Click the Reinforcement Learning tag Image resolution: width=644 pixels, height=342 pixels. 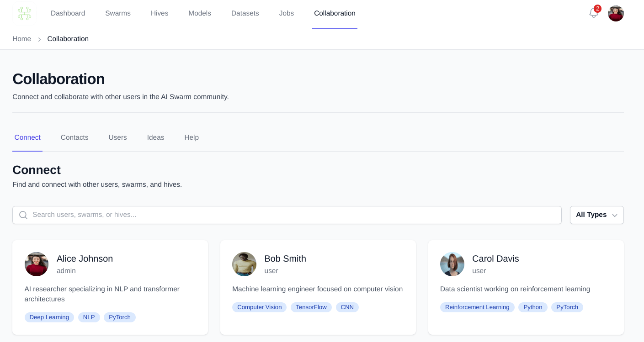click(477, 307)
